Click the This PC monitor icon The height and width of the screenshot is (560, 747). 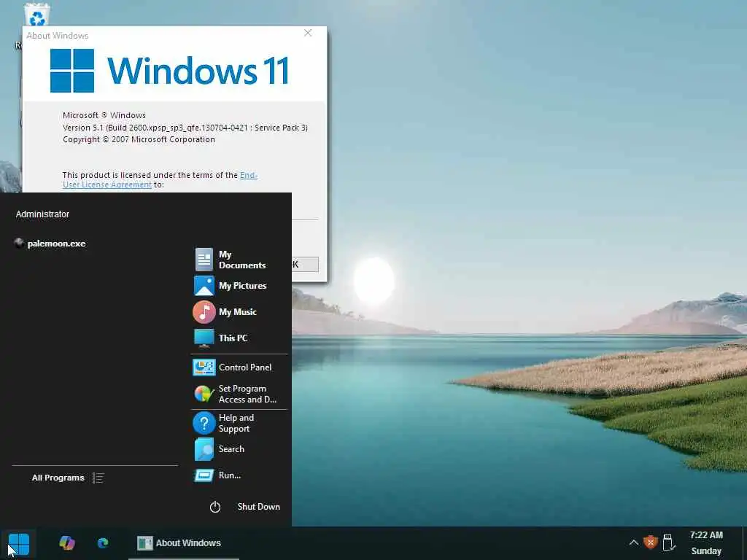pyautogui.click(x=204, y=338)
